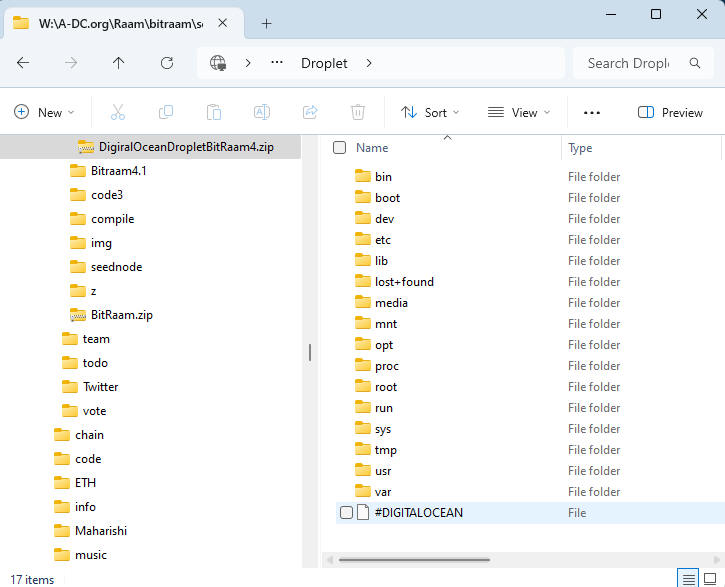Viewport: 725px width, 587px height.
Task: Click the BitRaam.zip archive icon
Action: click(x=78, y=315)
